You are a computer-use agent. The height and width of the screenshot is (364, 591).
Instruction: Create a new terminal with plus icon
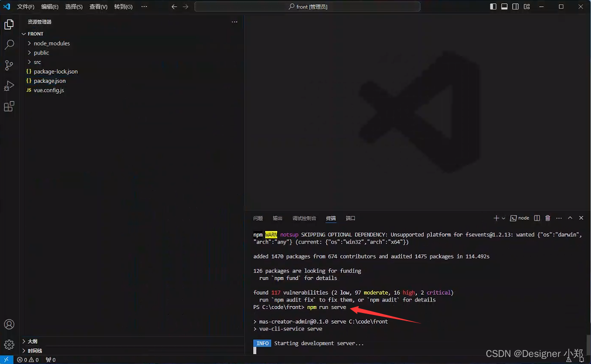pyautogui.click(x=496, y=218)
